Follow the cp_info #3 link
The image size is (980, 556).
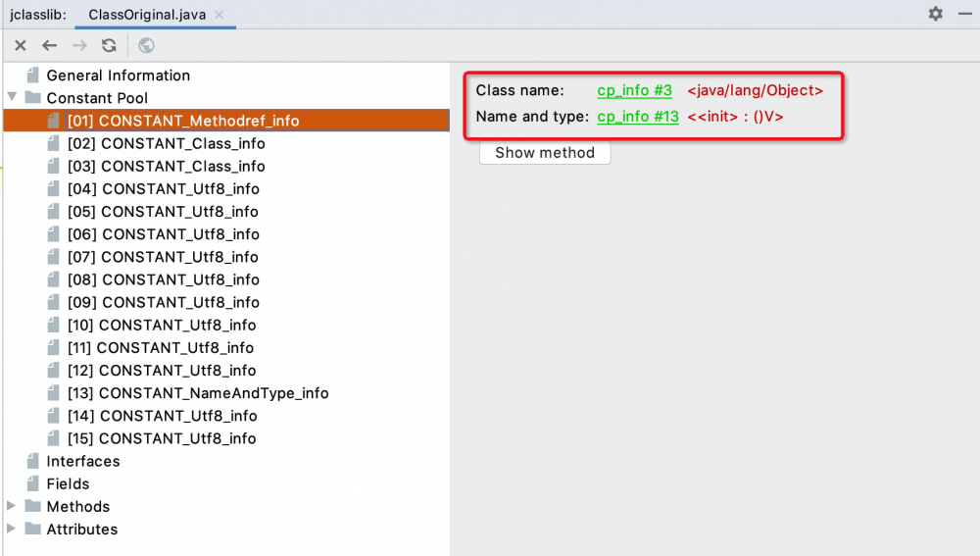pyautogui.click(x=634, y=90)
